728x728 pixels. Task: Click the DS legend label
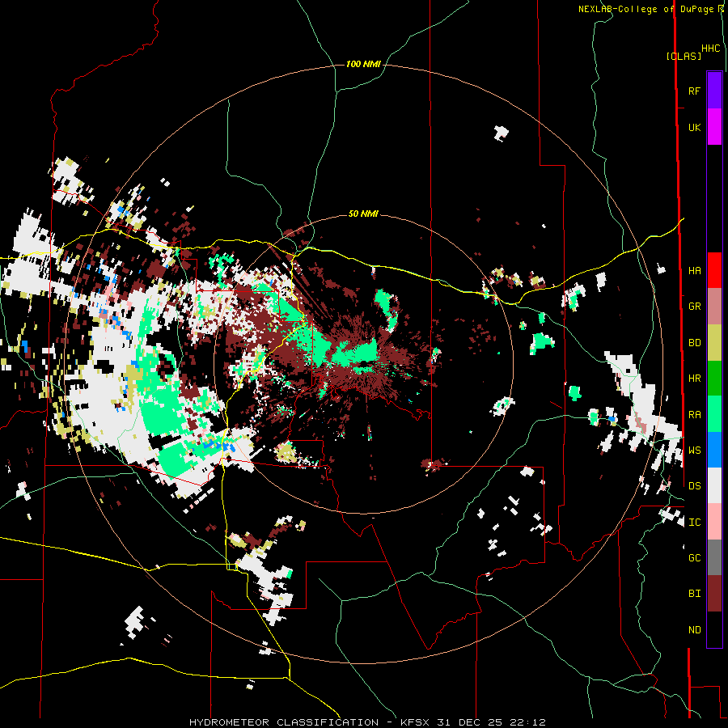click(x=694, y=486)
